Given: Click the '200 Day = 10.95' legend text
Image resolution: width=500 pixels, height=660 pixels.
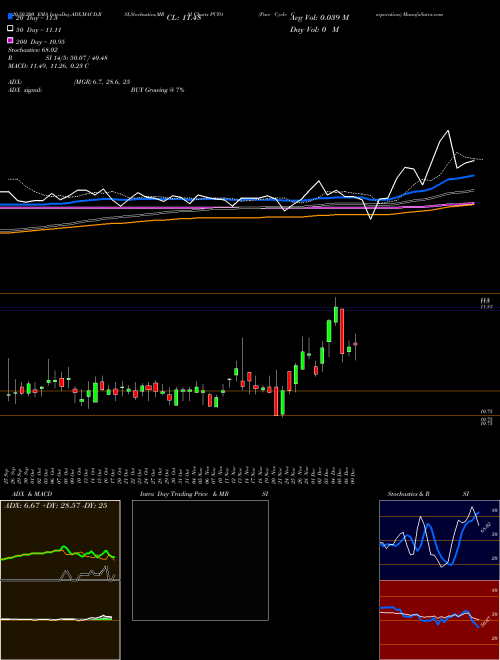Looking at the screenshot, I should [x=40, y=42].
